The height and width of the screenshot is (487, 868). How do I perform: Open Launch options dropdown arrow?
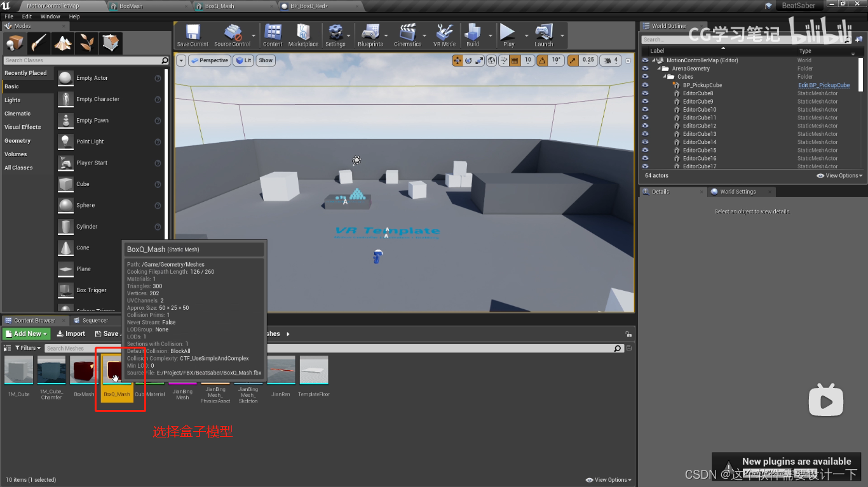tap(562, 36)
